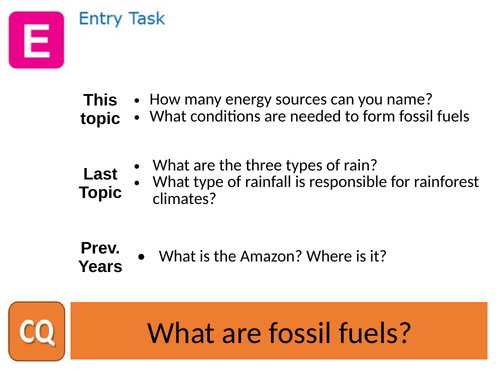Image resolution: width=500 pixels, height=375 pixels.
Task: Click the word 'climates?' on the wrapped line
Action: 184,199
